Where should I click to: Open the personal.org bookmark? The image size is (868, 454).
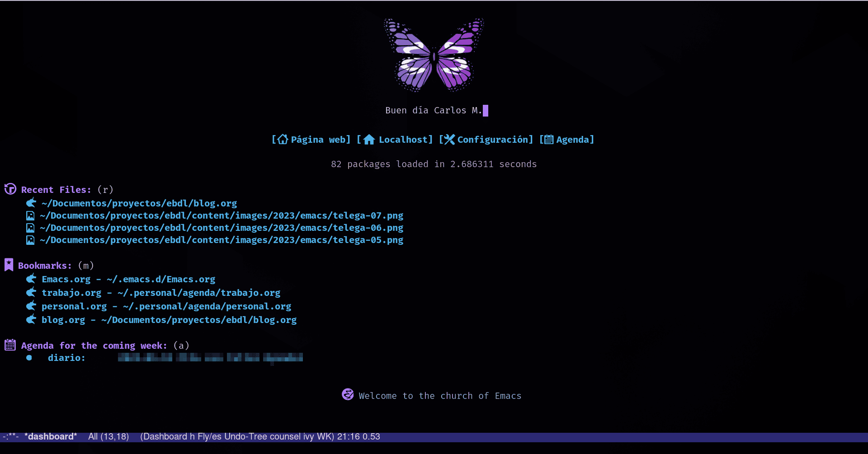(x=166, y=306)
